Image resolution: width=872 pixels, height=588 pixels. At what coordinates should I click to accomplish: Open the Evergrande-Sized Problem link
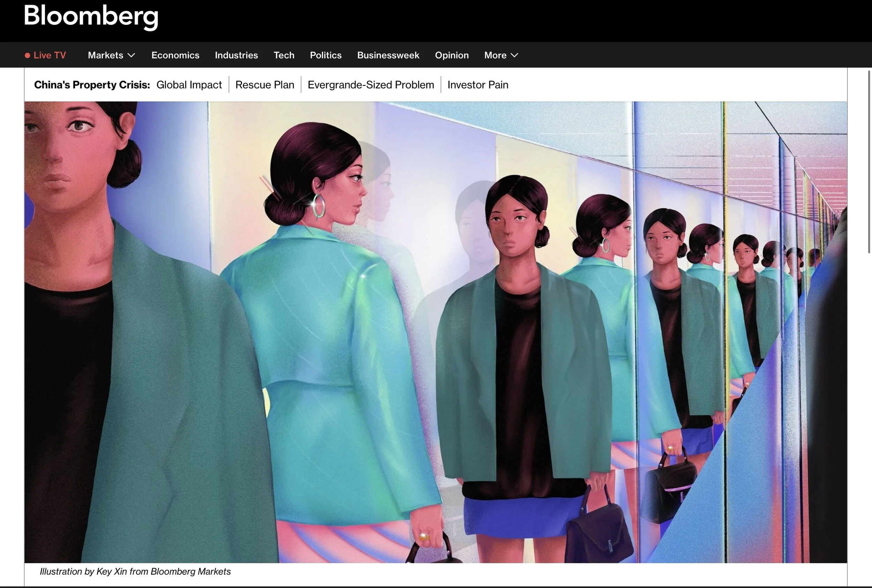(371, 85)
